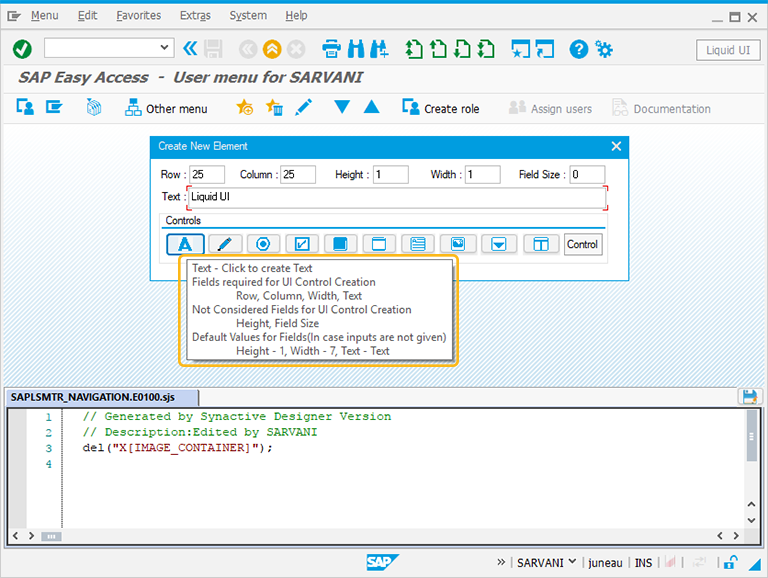Click the Generate Shortcut icon
768x578 pixels.
point(545,49)
